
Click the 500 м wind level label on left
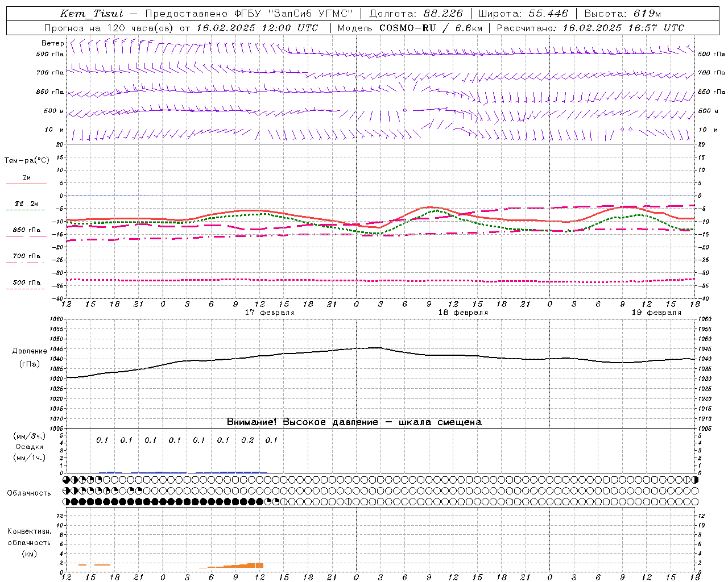[55, 111]
